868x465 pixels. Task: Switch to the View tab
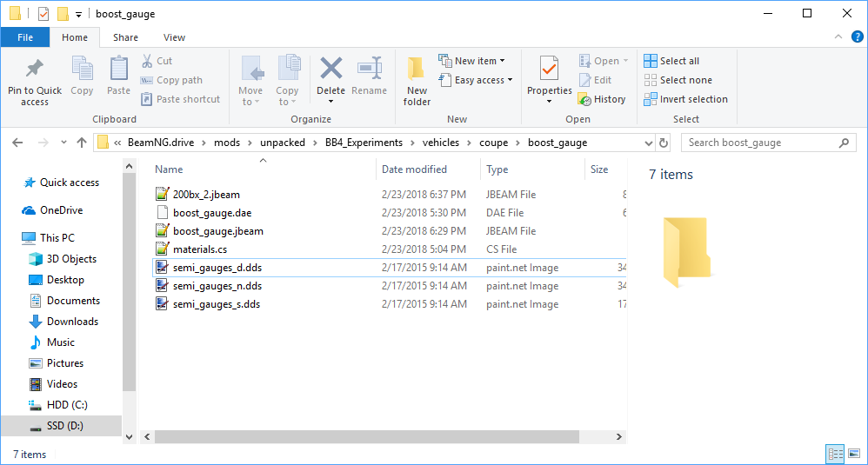[174, 37]
